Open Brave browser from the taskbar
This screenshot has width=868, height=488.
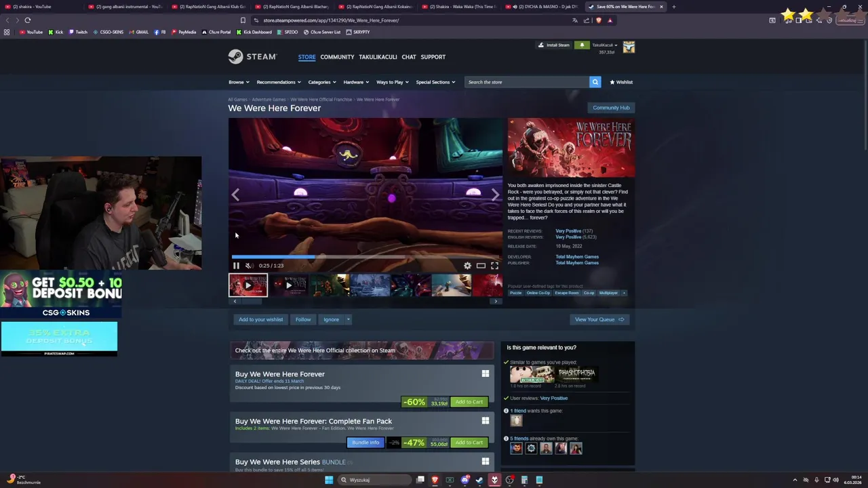[x=435, y=480]
